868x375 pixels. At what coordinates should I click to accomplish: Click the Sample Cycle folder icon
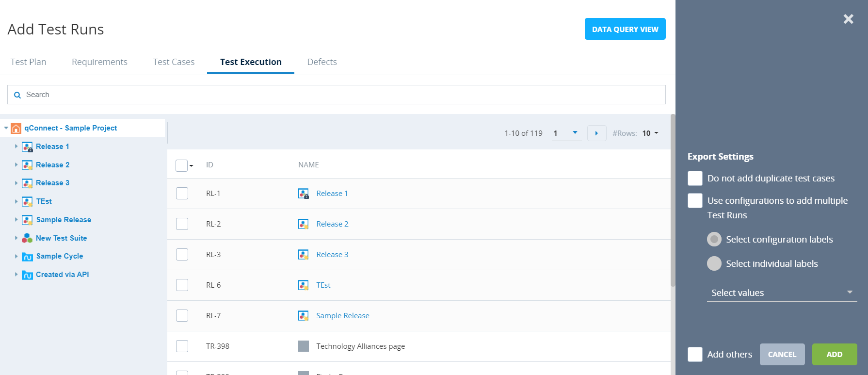point(28,256)
